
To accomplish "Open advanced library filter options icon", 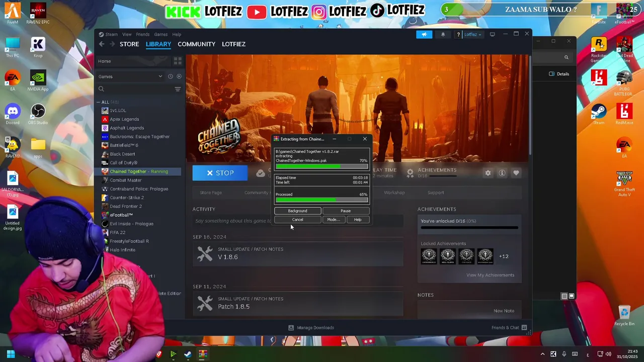I will coord(178,89).
